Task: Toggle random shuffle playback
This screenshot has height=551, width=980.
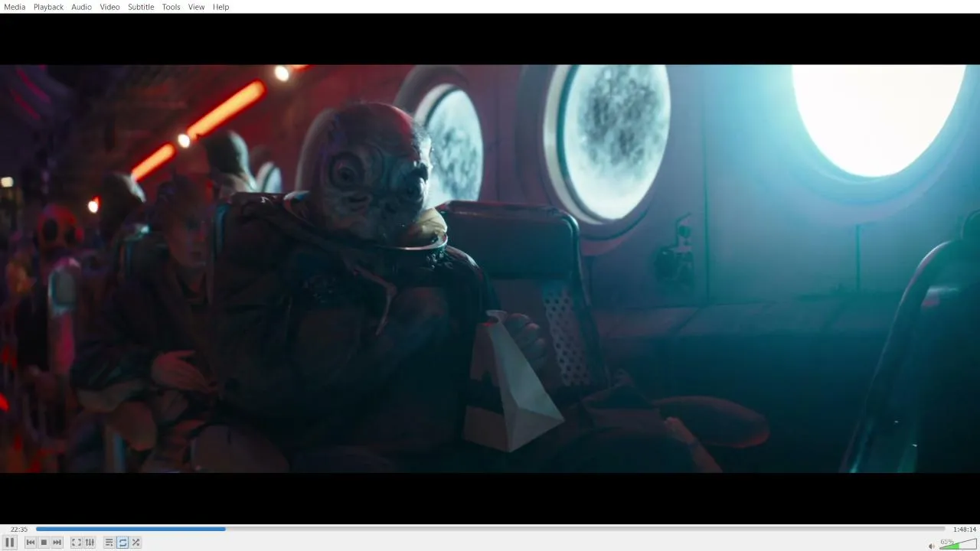Action: [136, 543]
